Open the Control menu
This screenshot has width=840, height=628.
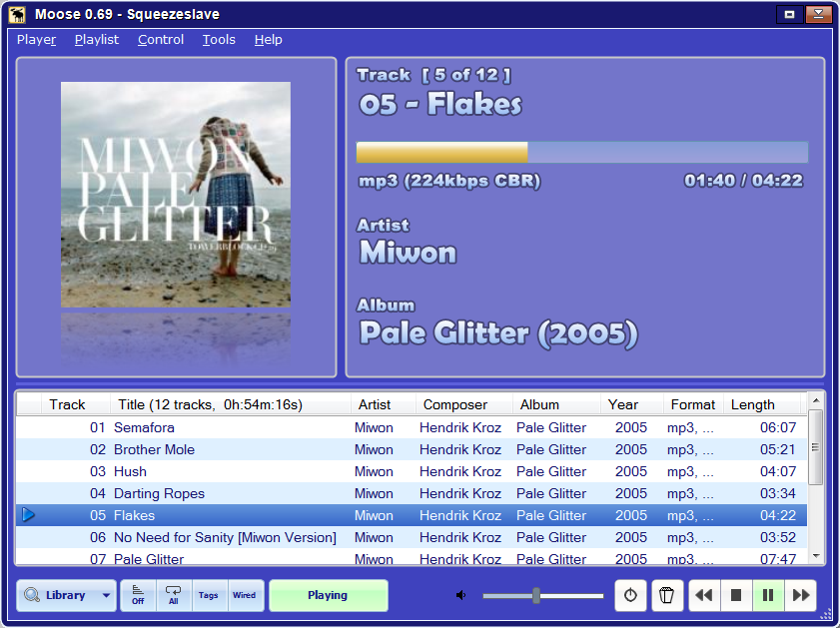click(161, 40)
